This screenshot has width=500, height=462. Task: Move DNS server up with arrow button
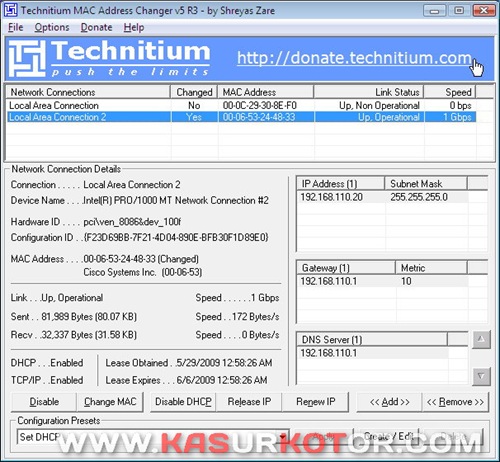481,339
